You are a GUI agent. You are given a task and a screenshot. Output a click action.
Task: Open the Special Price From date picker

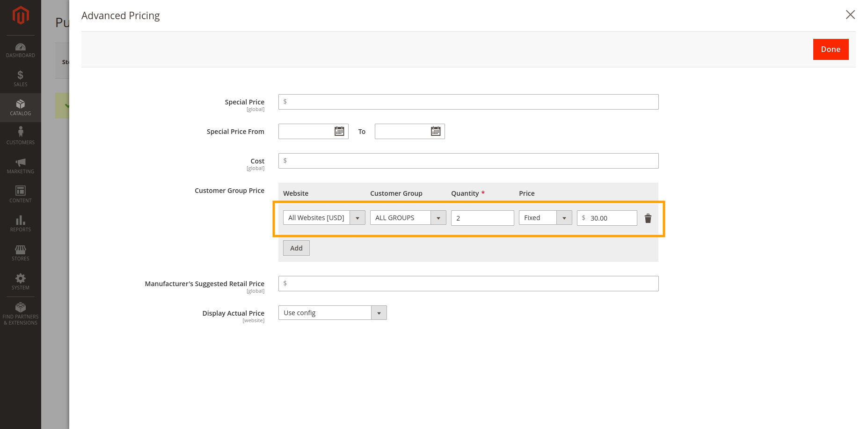point(339,131)
